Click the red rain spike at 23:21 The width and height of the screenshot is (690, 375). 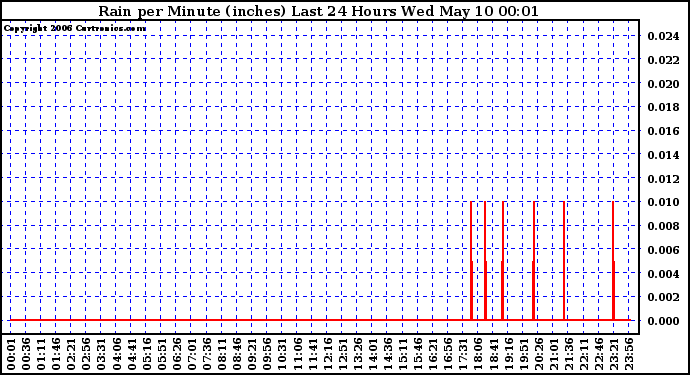[613, 261]
